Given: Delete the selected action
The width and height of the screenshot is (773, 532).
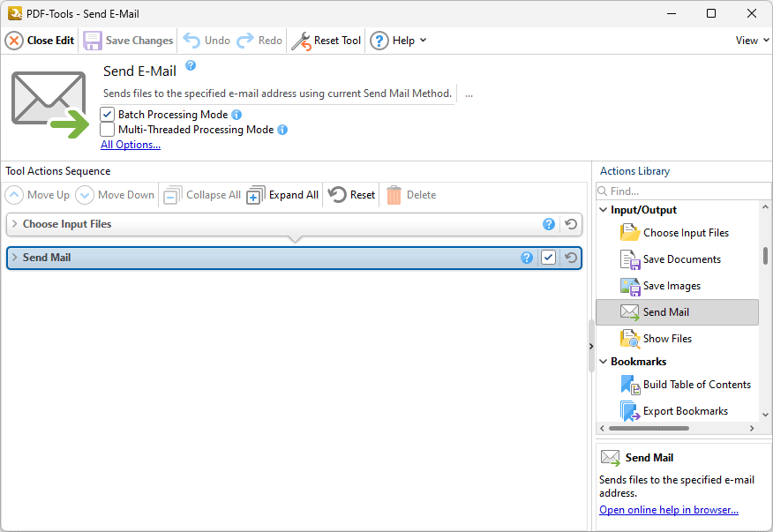Looking at the screenshot, I should [x=411, y=195].
